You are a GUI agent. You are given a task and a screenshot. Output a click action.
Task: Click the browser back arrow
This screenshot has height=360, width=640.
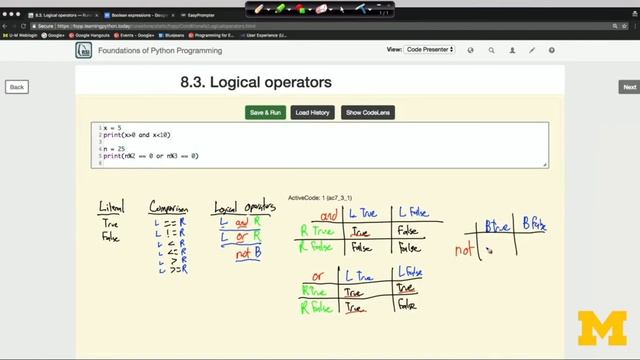coord(5,26)
